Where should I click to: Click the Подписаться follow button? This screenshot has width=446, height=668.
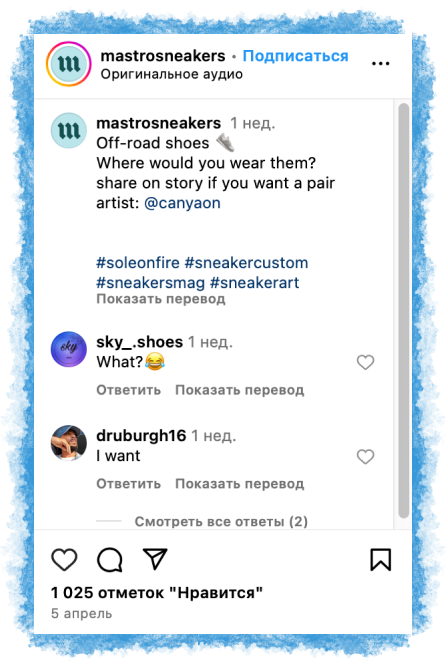295,56
